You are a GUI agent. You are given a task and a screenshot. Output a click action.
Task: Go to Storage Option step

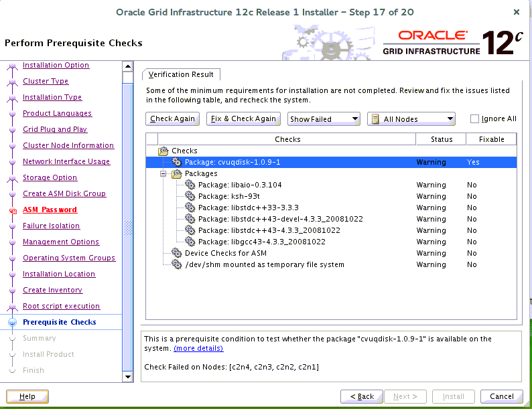coord(50,177)
